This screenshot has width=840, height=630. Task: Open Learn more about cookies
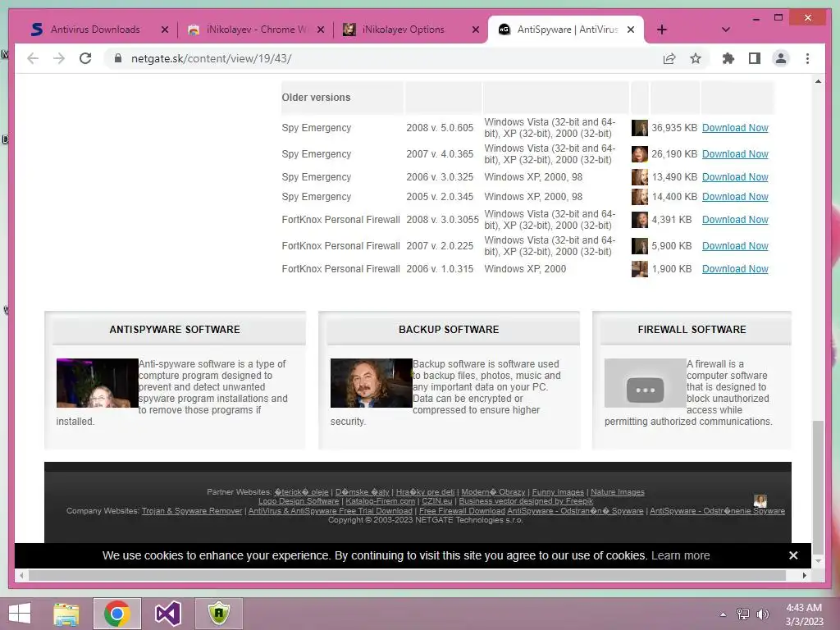click(680, 555)
